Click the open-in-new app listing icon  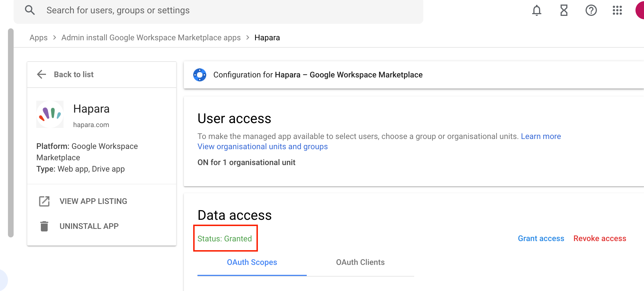pos(44,201)
